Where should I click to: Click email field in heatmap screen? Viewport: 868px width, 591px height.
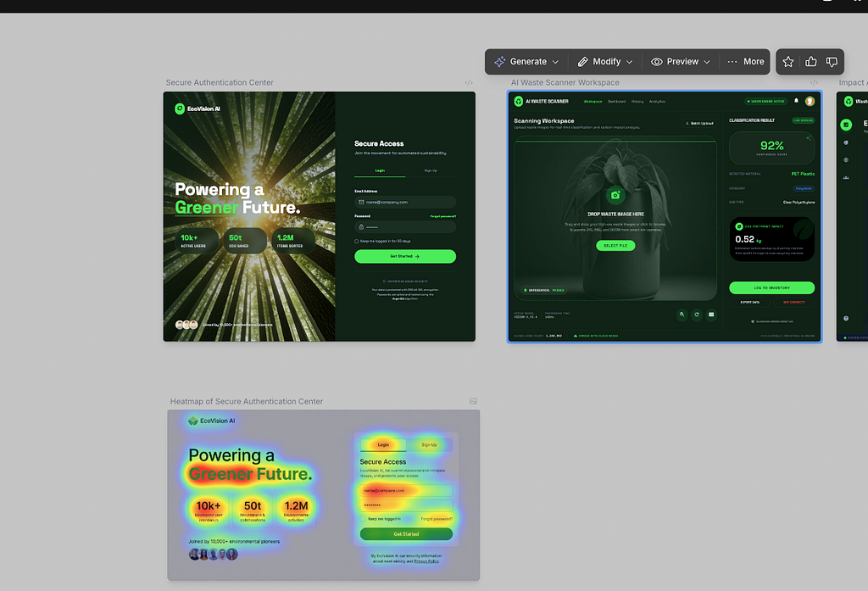[x=406, y=491]
